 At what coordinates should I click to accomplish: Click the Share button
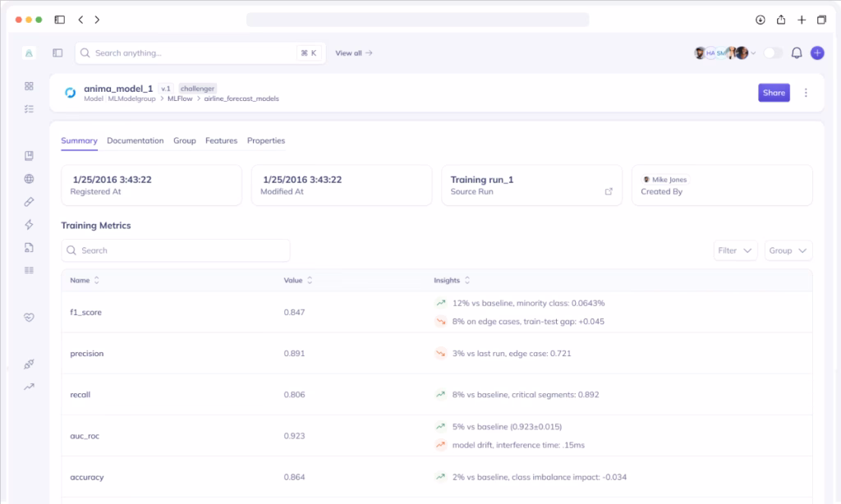pos(774,93)
